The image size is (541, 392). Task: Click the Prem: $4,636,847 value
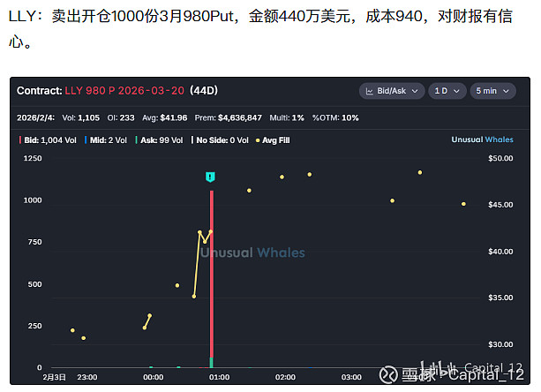(229, 118)
